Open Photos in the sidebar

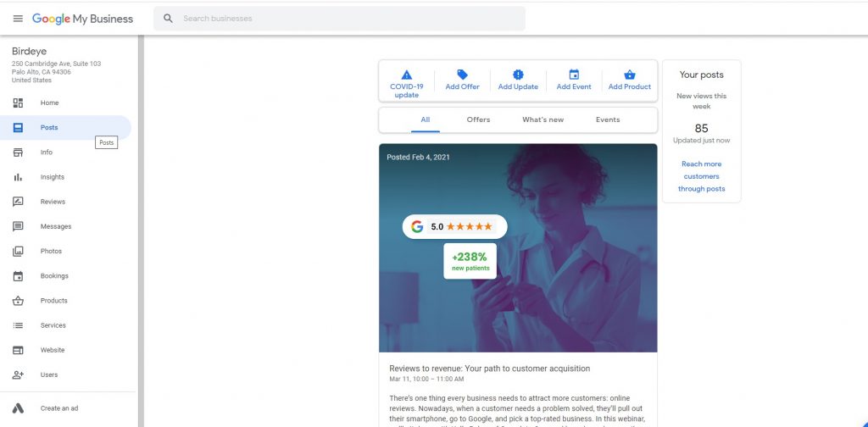pos(51,251)
